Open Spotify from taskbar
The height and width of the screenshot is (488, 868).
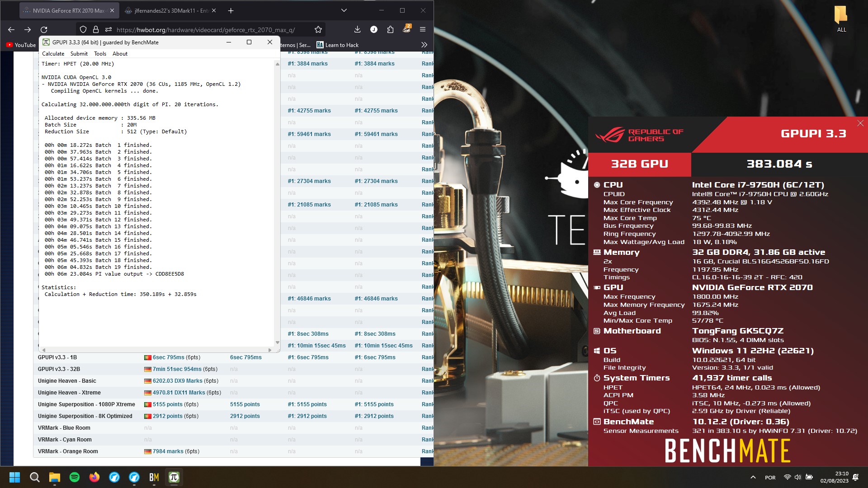pyautogui.click(x=75, y=477)
